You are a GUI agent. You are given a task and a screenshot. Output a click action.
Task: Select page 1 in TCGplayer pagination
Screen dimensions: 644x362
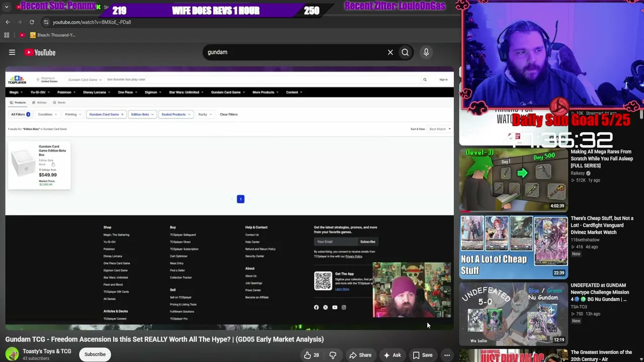240,199
